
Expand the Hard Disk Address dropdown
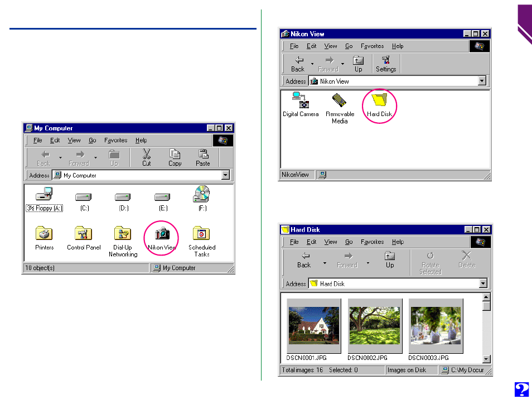483,283
